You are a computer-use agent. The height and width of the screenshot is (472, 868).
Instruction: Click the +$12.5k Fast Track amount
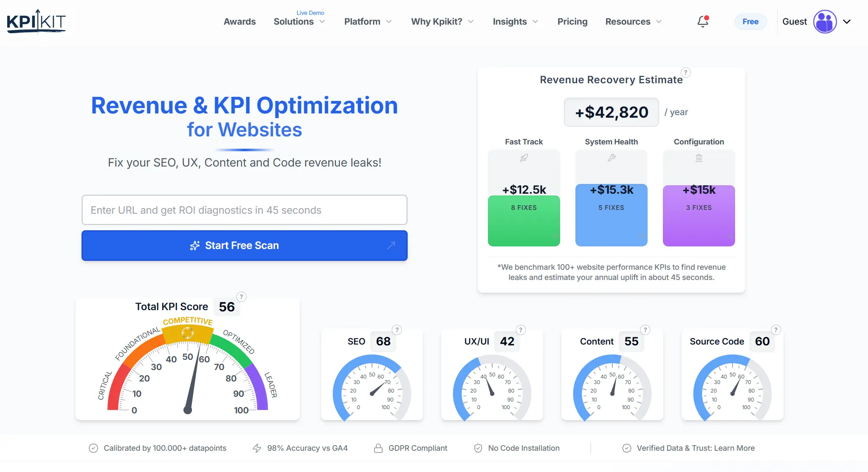(524, 189)
